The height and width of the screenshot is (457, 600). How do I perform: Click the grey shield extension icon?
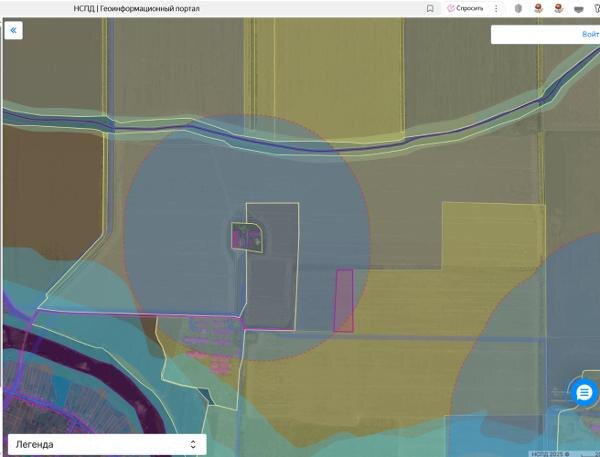pos(518,8)
